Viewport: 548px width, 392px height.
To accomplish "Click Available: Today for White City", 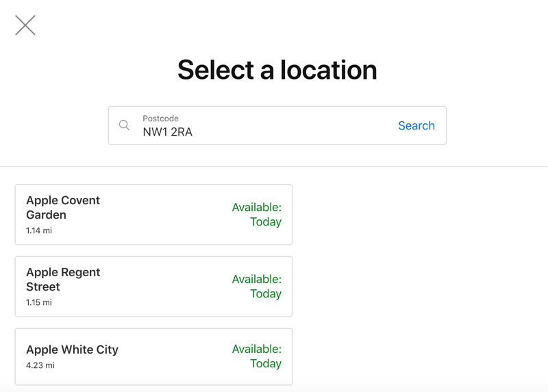I will [257, 356].
